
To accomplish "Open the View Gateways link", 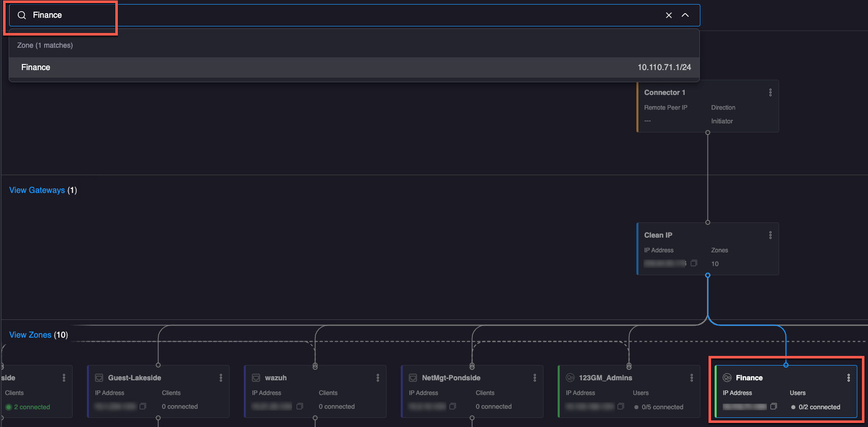I will pyautogui.click(x=37, y=190).
